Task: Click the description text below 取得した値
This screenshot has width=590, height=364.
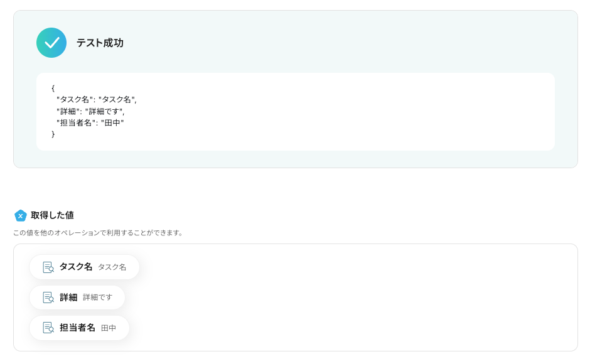Action: point(99,233)
